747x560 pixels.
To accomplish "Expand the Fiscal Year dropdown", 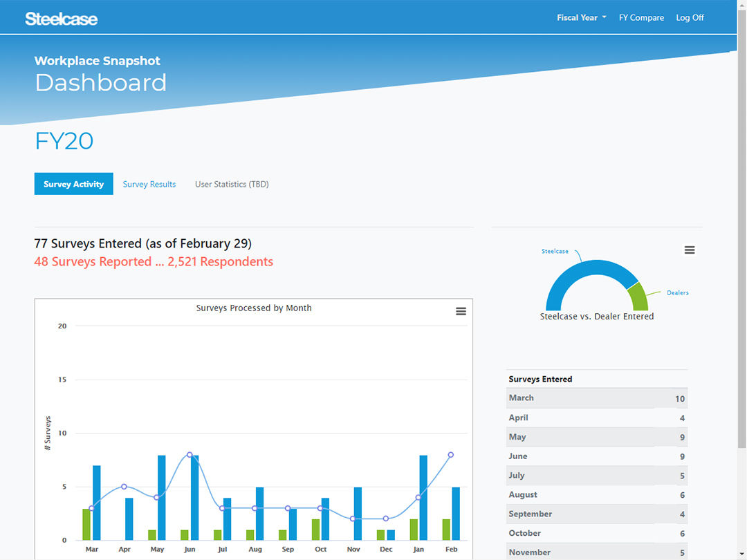I will (581, 17).
